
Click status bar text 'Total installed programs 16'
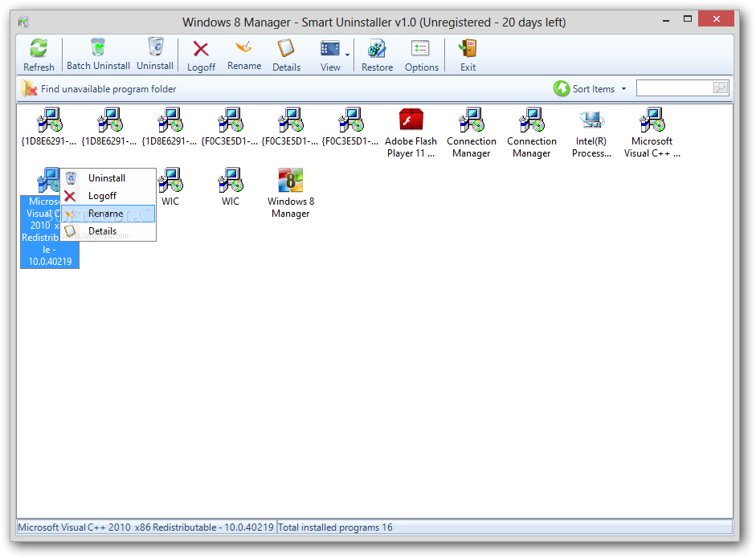pyautogui.click(x=335, y=527)
